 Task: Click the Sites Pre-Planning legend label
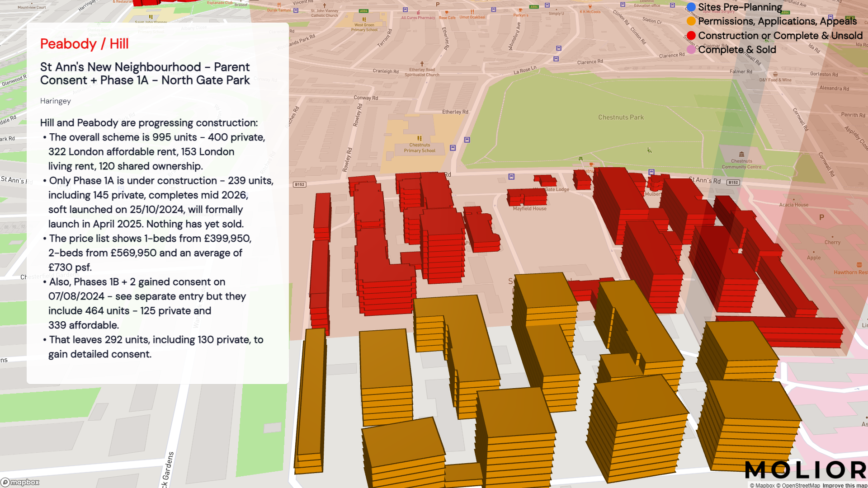[740, 7]
